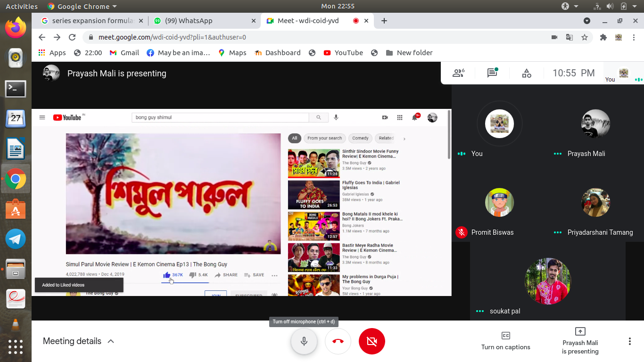End the call with red hang-up button
Screen dimensions: 644x362
(x=338, y=341)
